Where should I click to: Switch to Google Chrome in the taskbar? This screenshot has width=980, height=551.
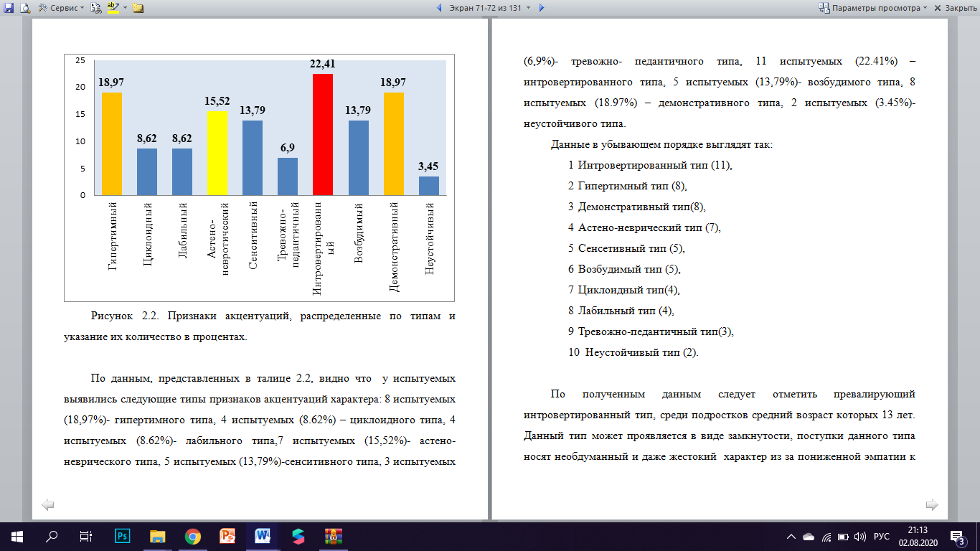tap(192, 536)
